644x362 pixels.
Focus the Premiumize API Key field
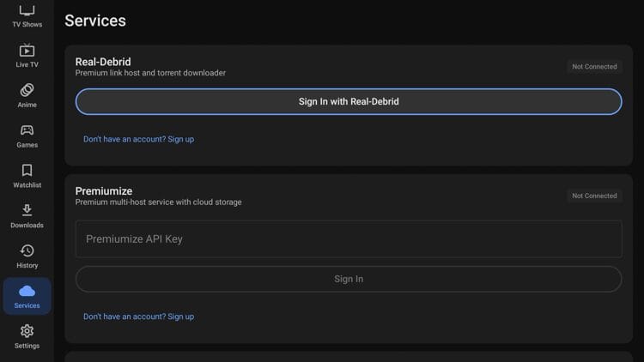349,238
